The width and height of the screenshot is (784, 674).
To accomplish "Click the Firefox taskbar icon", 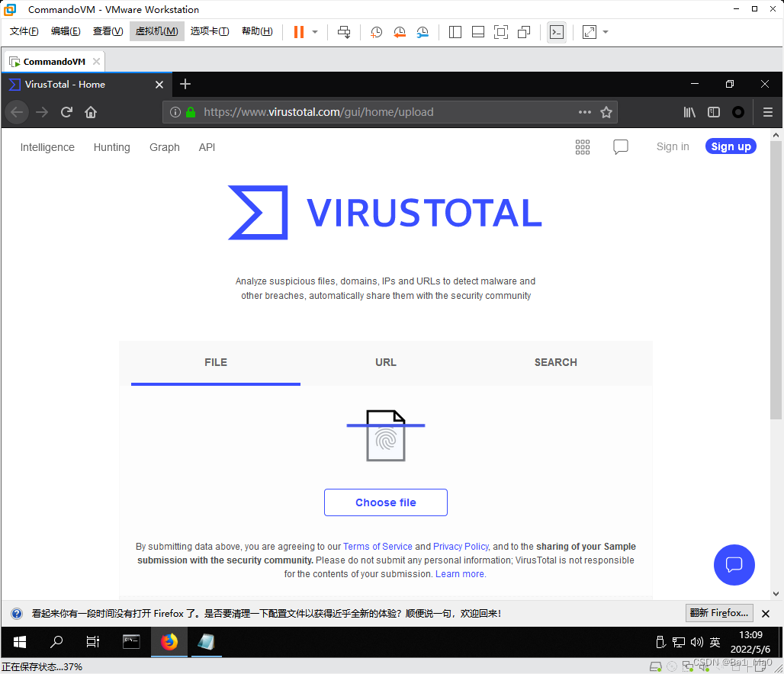I will pos(169,641).
